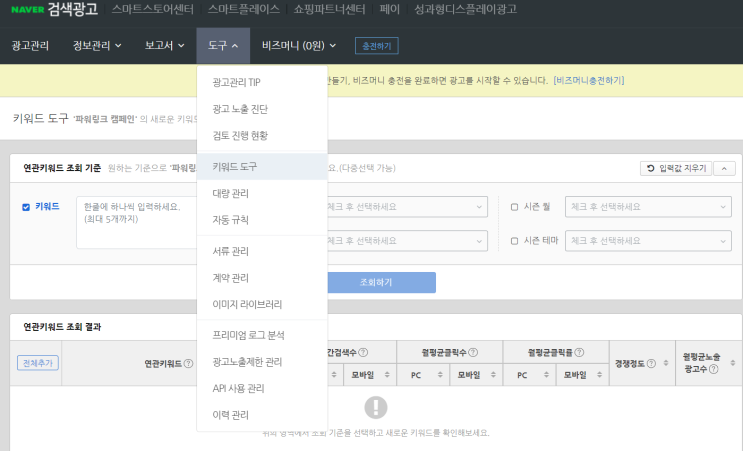Click help icon next to 월평균클릭수
The height and width of the screenshot is (451, 743).
(x=473, y=352)
